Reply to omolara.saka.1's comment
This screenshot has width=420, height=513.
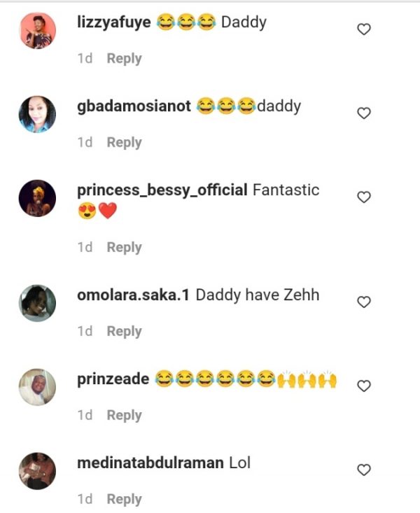click(124, 332)
